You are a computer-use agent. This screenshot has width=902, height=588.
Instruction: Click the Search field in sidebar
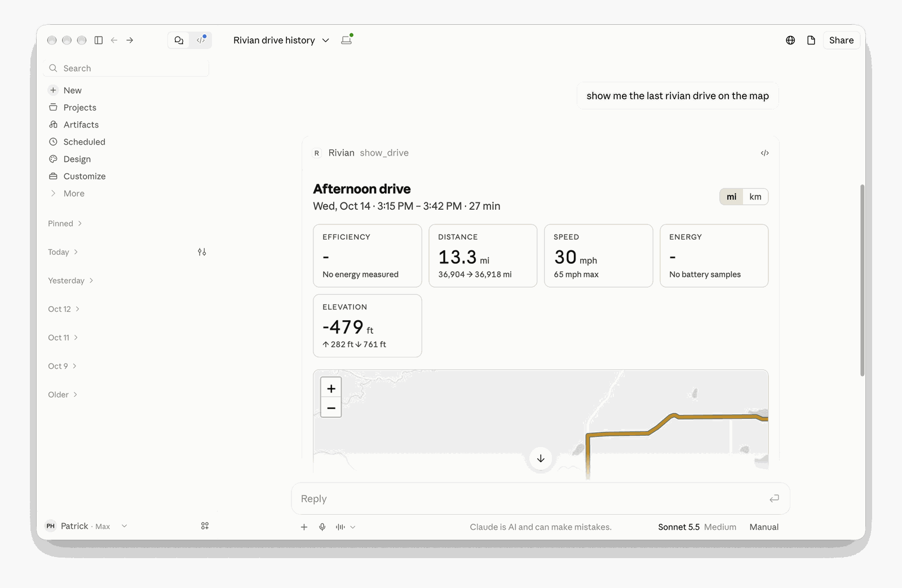[x=127, y=68]
